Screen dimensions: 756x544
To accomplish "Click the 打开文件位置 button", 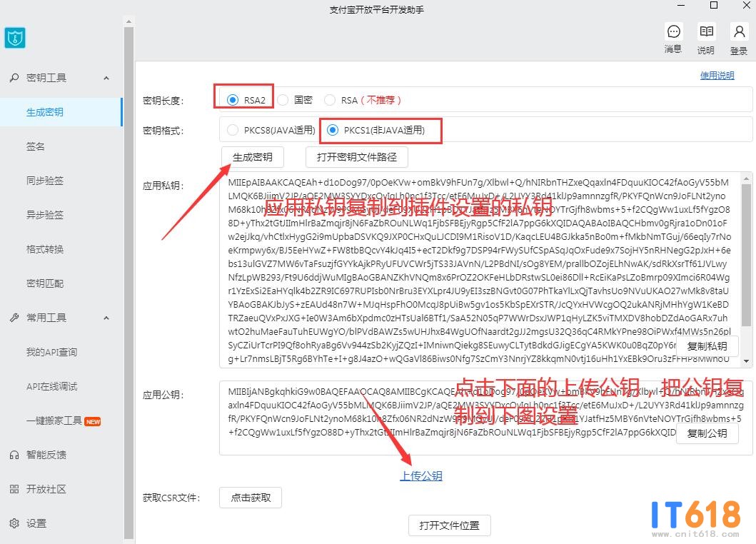I will click(449, 525).
